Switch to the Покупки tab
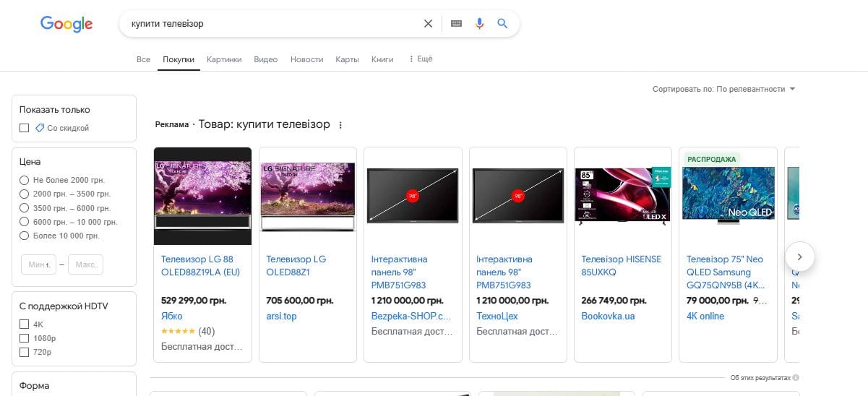Viewport: 868px width, 396px height. point(179,59)
